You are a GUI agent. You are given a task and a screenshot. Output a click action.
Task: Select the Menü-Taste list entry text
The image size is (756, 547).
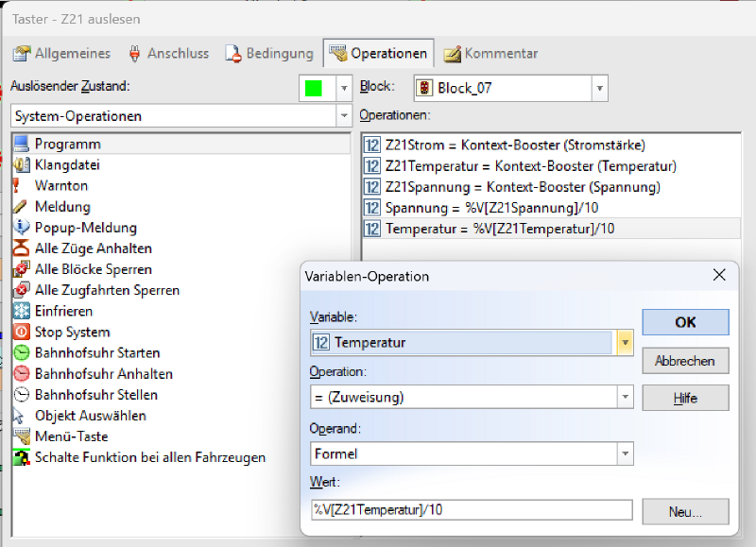tap(72, 436)
